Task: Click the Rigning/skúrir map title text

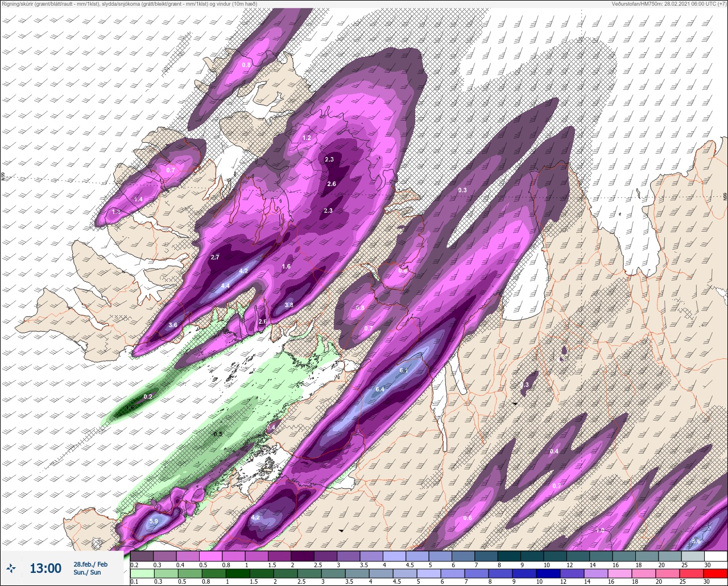Action: click(129, 3)
